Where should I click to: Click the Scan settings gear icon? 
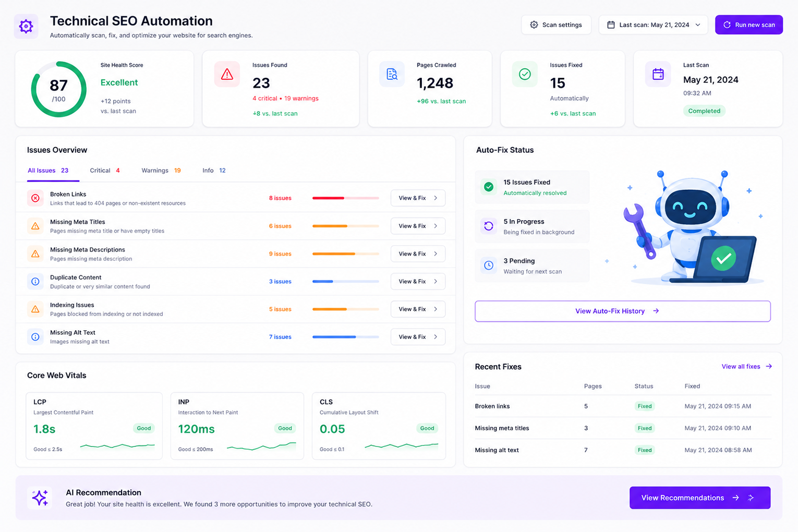coord(534,25)
